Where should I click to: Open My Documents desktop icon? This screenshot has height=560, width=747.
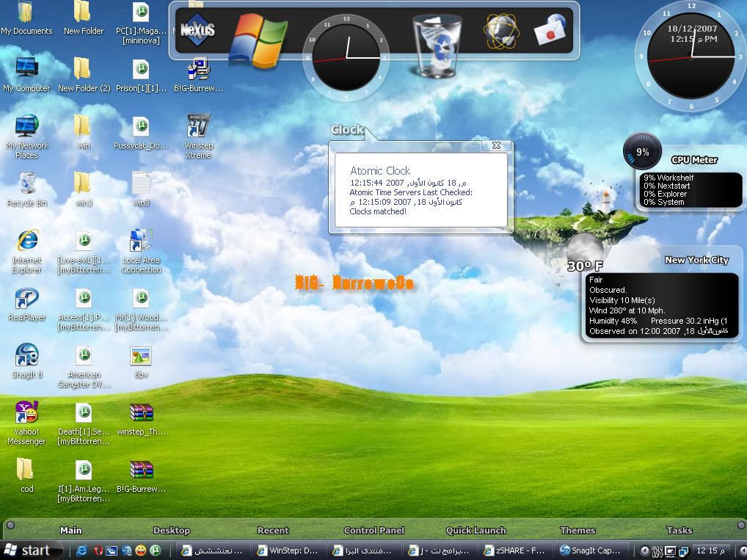click(26, 18)
